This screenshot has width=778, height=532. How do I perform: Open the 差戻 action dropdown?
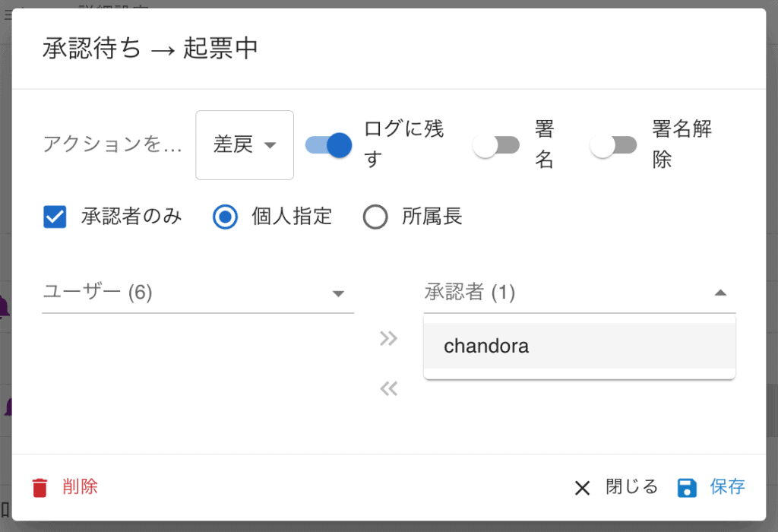pos(245,145)
